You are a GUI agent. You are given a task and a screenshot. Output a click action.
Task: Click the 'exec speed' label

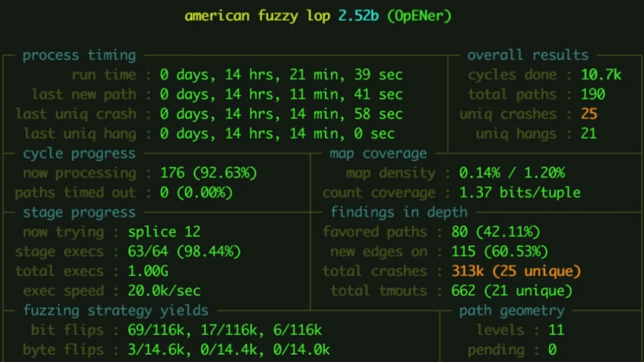click(64, 291)
